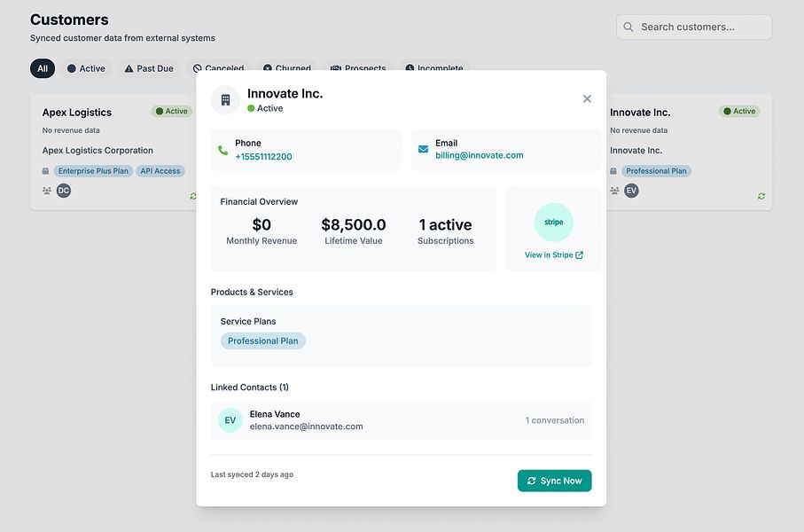
Task: Filter customers by Prospects
Action: (358, 67)
